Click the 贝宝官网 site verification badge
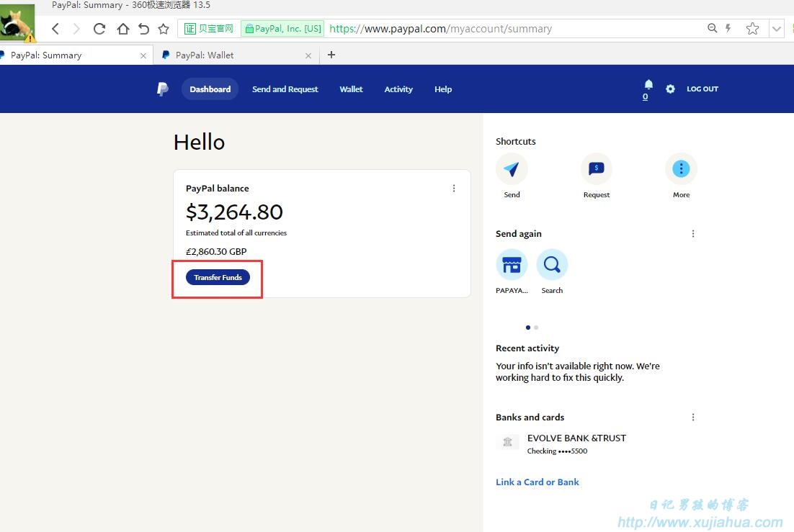Viewport: 794px width, 532px height. coord(209,29)
